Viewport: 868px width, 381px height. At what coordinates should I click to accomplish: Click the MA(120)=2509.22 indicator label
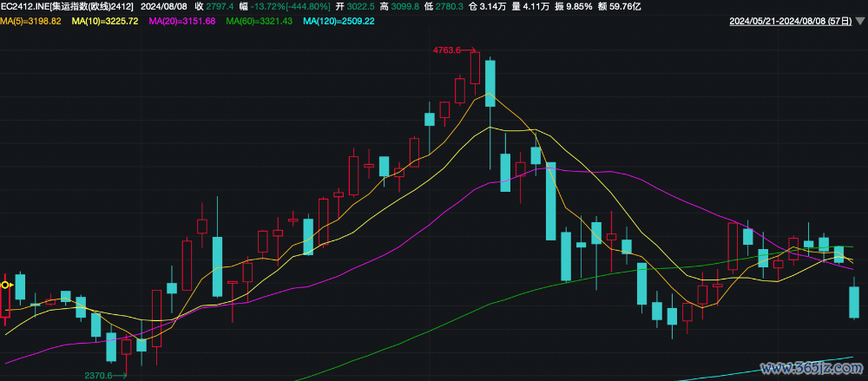tap(339, 22)
